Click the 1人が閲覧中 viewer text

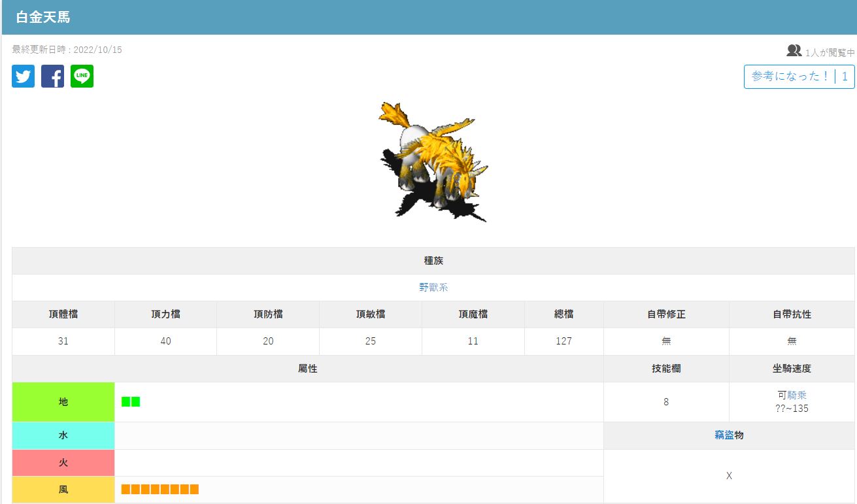point(830,52)
